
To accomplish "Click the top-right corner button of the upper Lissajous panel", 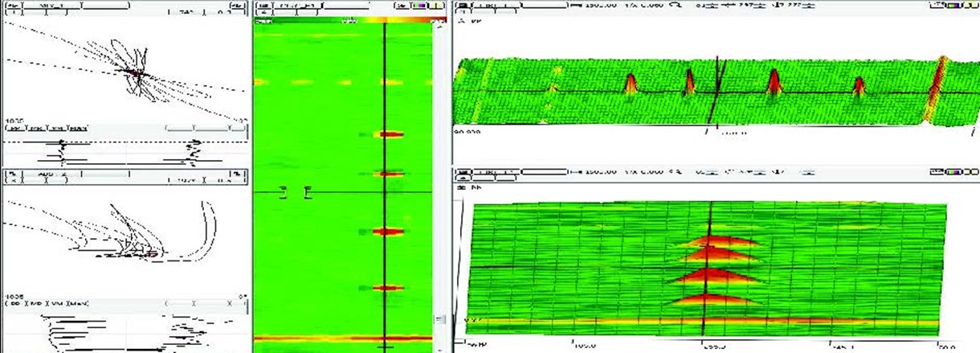I will click(x=237, y=6).
